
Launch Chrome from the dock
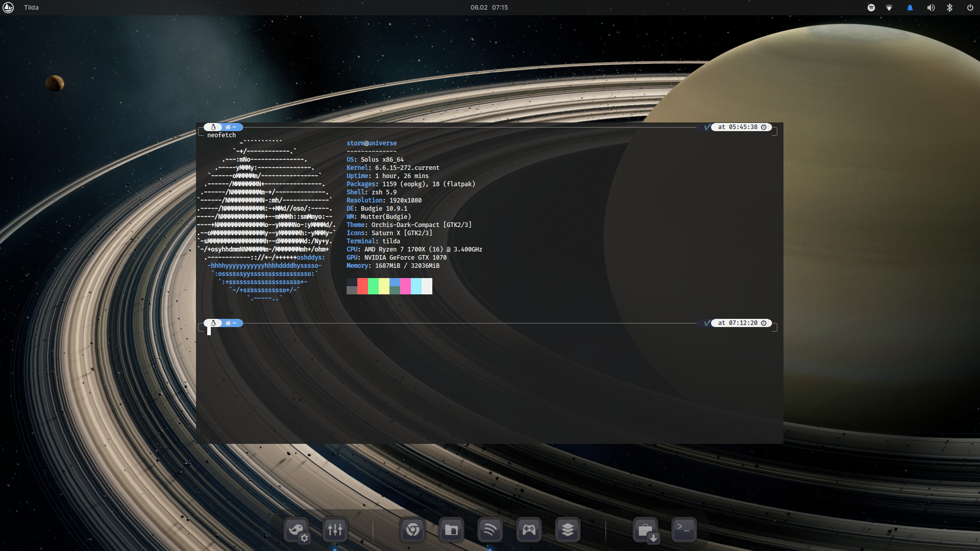(x=413, y=530)
